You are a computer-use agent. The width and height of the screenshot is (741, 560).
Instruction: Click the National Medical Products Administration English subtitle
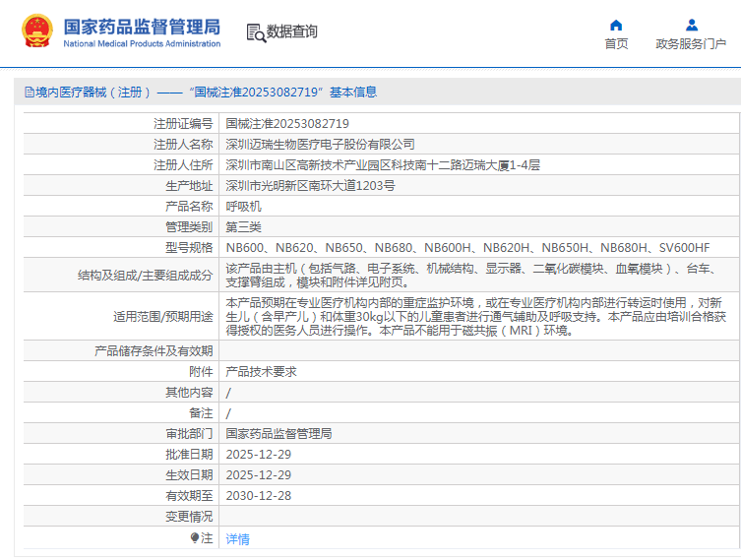(142, 44)
